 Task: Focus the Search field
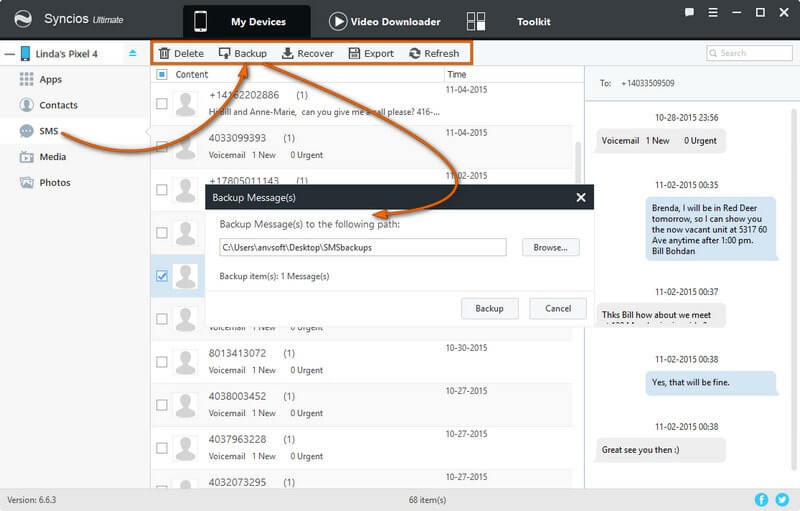pos(749,53)
